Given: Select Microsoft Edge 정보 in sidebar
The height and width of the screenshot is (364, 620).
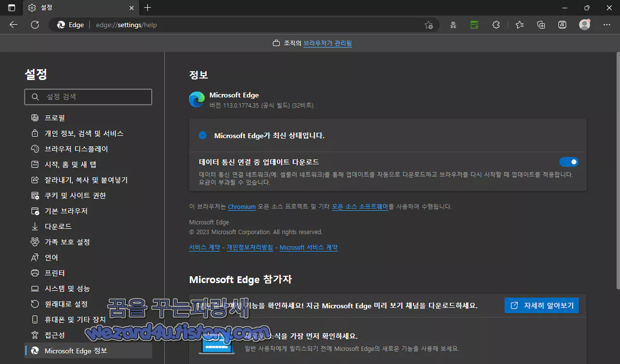Looking at the screenshot, I should 88,350.
